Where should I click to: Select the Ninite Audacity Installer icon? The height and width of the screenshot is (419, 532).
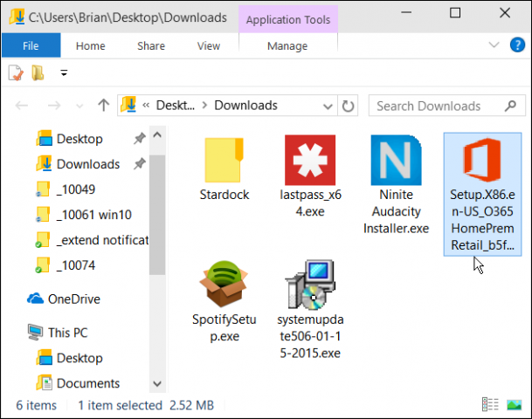396,160
